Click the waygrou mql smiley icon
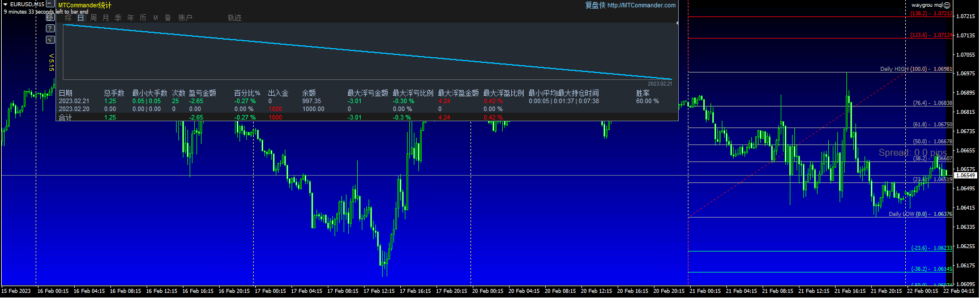 (947, 5)
